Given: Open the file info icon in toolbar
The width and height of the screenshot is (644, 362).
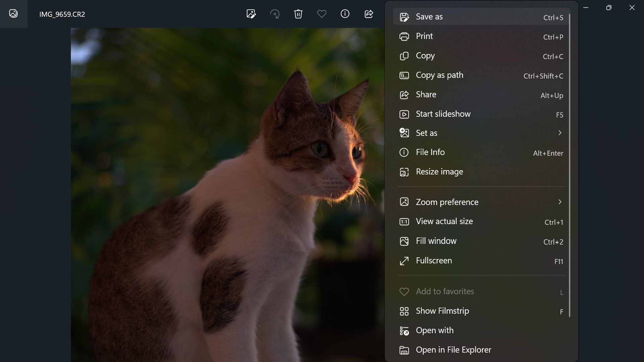Looking at the screenshot, I should 345,14.
